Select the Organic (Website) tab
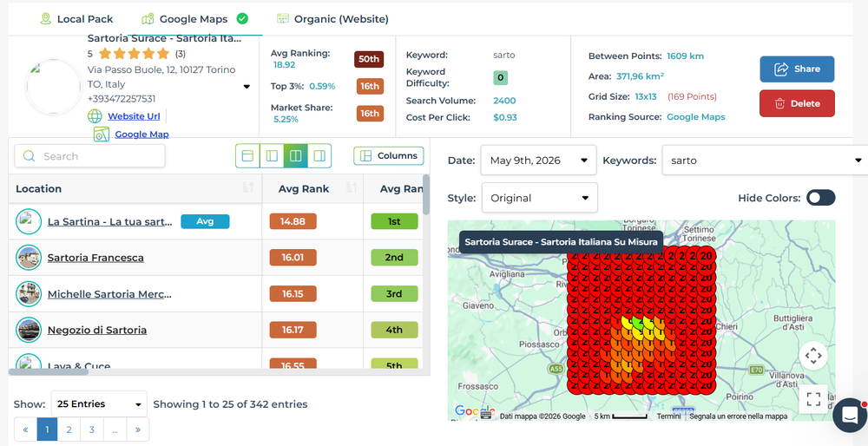The height and width of the screenshot is (446, 868). pos(332,19)
